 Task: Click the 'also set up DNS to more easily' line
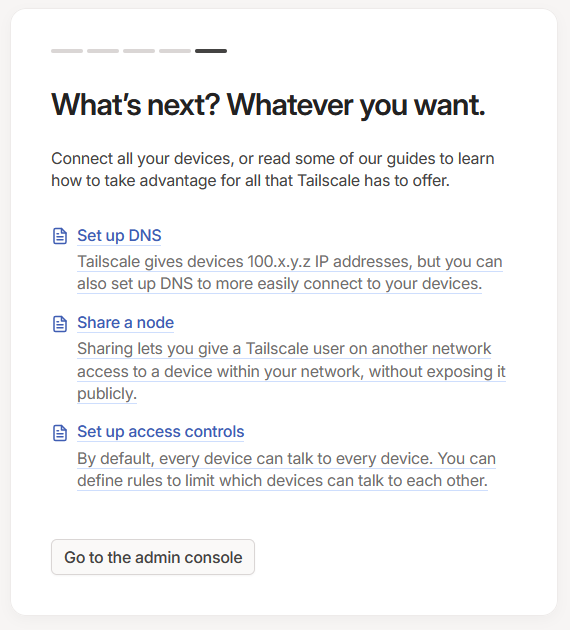[280, 284]
